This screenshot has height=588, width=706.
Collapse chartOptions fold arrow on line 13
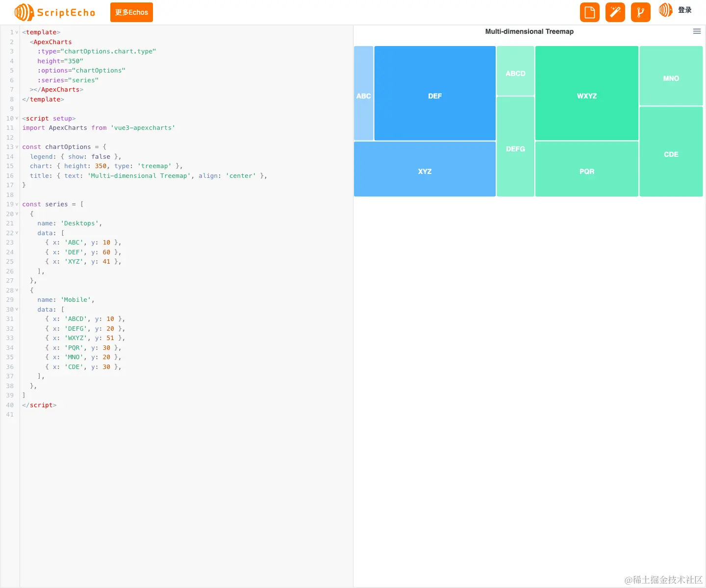coord(17,147)
